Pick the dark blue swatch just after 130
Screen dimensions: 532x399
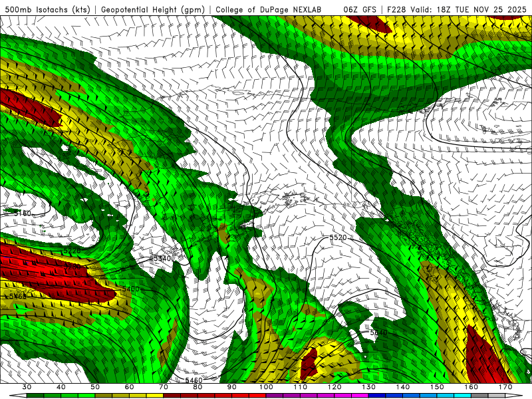coord(377,396)
